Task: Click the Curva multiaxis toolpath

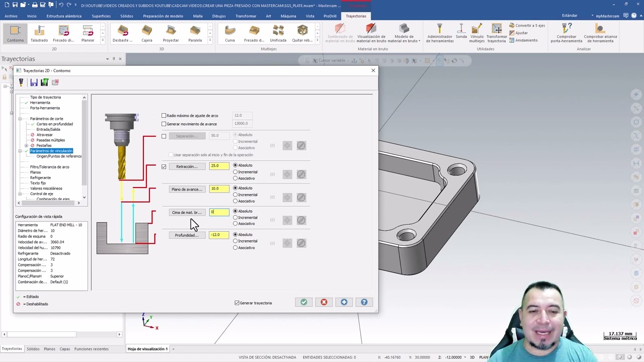Action: coord(230,34)
